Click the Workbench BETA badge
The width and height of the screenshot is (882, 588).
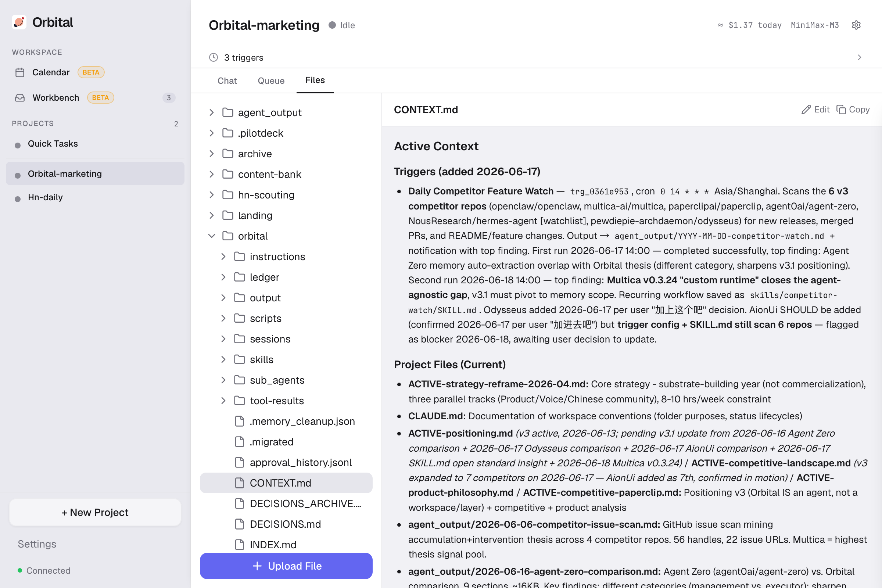(100, 98)
